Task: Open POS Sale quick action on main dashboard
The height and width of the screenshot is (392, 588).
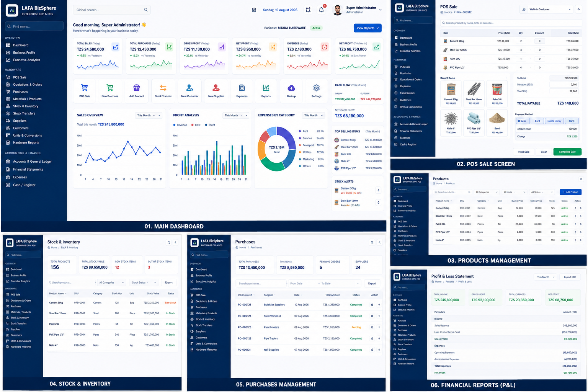Action: click(85, 91)
